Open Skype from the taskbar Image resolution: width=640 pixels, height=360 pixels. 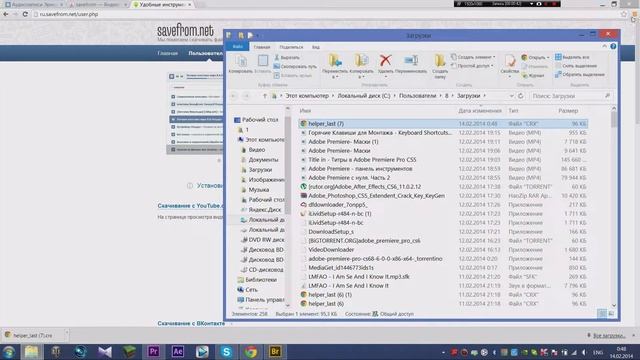point(227,351)
